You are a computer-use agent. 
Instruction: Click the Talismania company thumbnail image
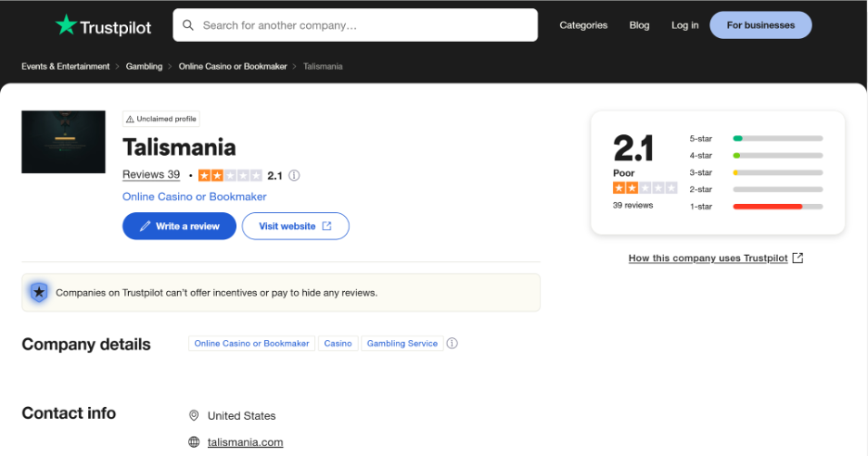pyautogui.click(x=64, y=142)
